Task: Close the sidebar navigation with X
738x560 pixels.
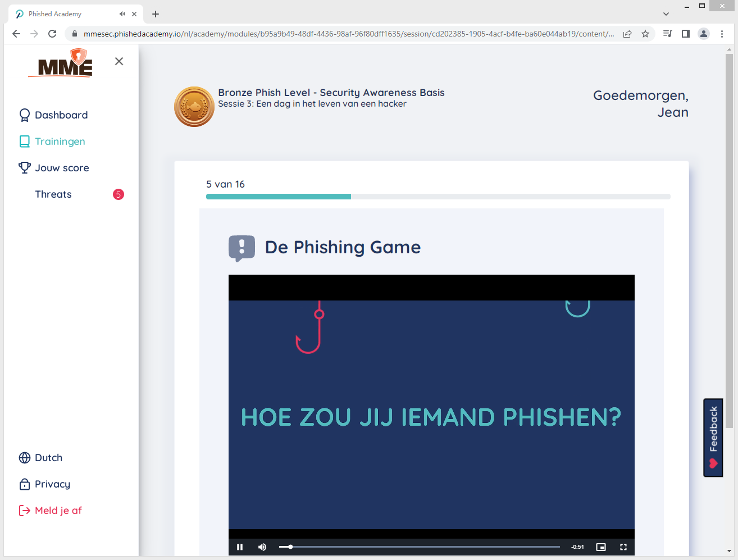Action: pyautogui.click(x=119, y=61)
